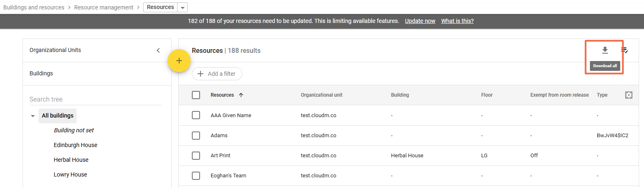644x188 pixels.
Task: Select Lowry House in the tree
Action: coord(70,174)
